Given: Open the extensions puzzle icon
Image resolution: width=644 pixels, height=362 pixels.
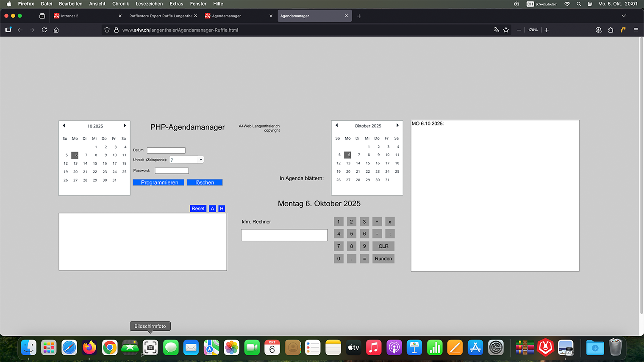Looking at the screenshot, I should point(611,30).
